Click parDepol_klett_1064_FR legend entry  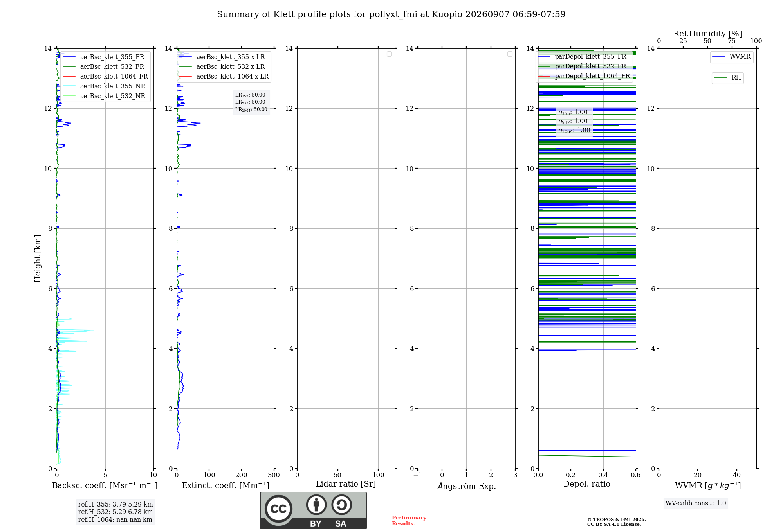click(x=584, y=76)
